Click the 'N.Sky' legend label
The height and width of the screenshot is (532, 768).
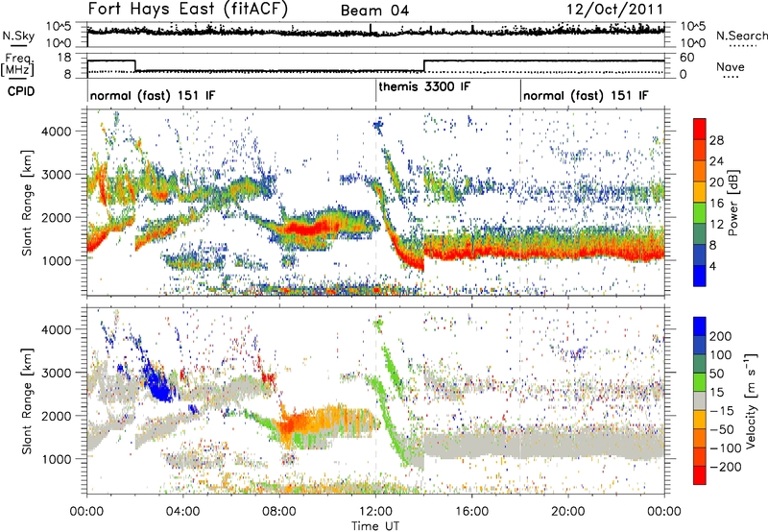pos(18,36)
